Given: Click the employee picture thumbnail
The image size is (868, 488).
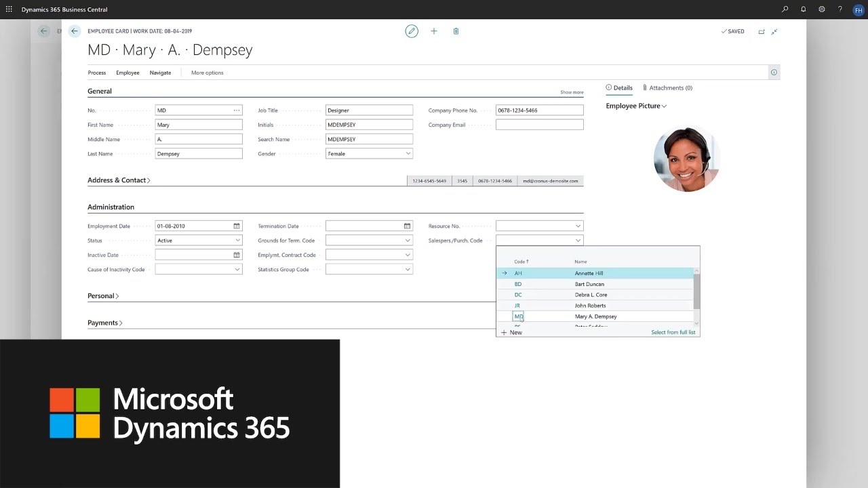Looking at the screenshot, I should pyautogui.click(x=686, y=159).
